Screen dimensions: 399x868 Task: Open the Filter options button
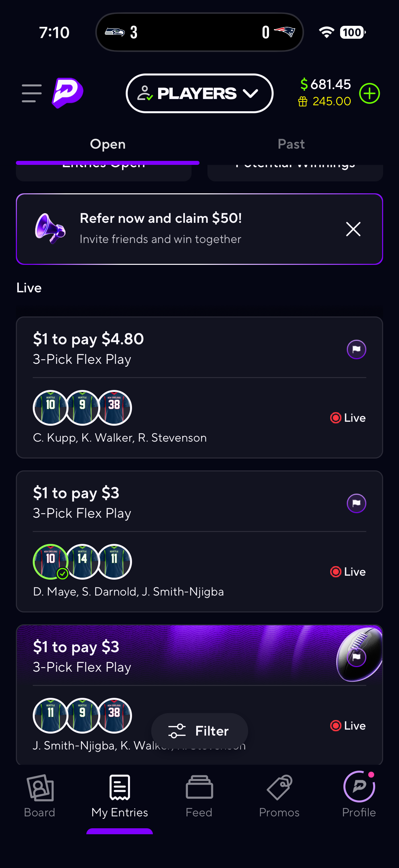(x=199, y=731)
